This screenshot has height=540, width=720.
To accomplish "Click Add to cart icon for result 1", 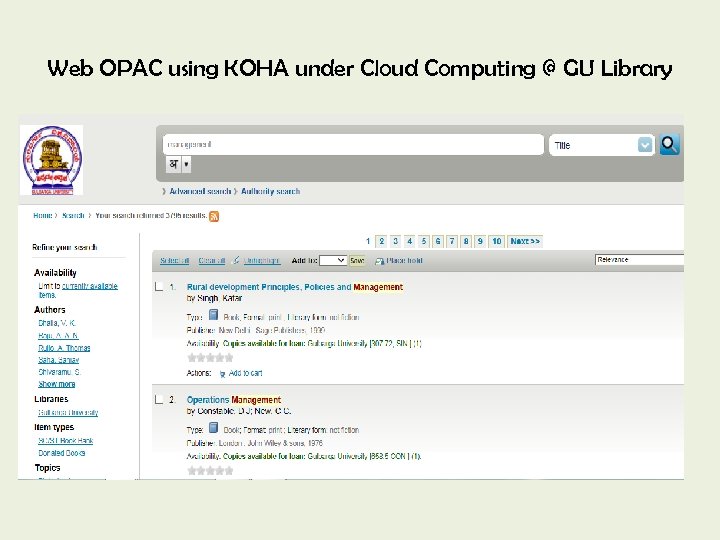I will (x=222, y=374).
